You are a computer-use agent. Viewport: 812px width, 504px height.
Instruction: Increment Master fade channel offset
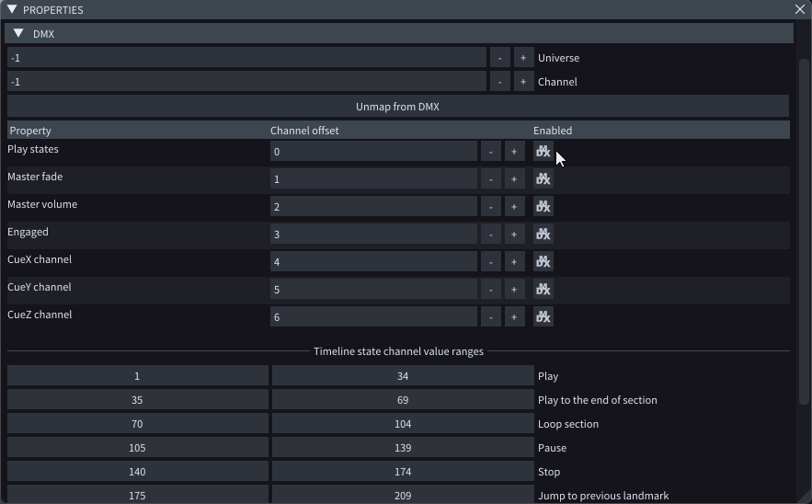[x=514, y=179]
